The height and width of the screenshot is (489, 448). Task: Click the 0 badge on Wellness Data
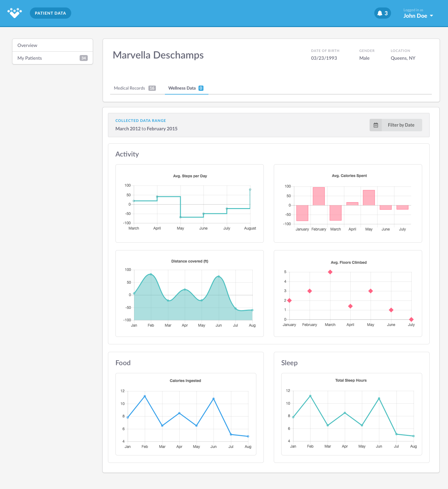click(x=201, y=88)
